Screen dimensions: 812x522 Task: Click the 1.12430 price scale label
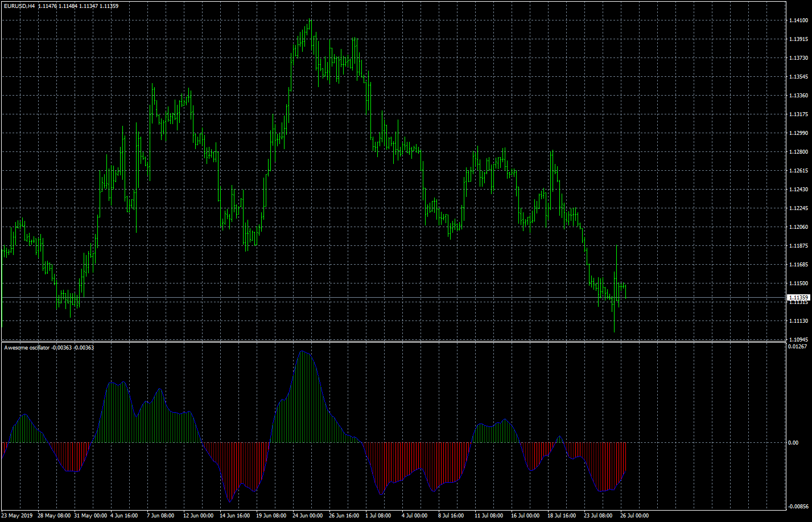tap(798, 190)
